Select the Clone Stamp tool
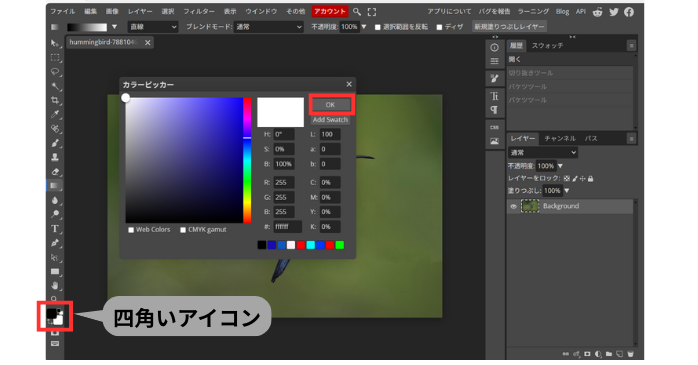 tap(55, 157)
